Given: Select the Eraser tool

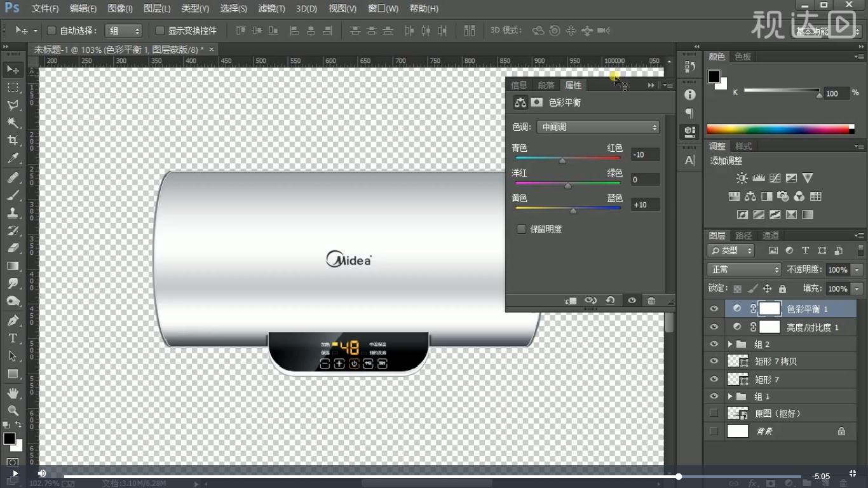Looking at the screenshot, I should (x=13, y=248).
